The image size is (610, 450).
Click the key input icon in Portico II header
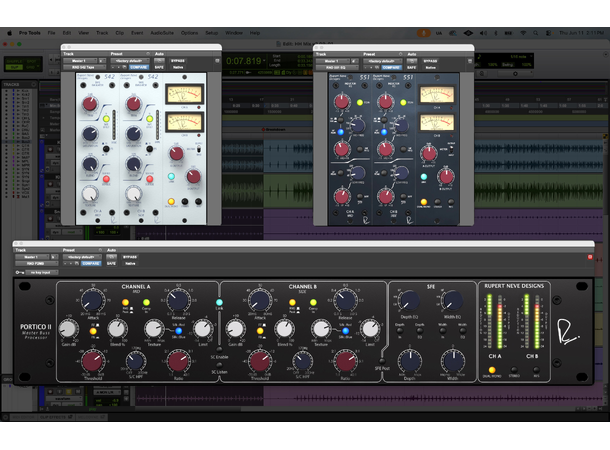tap(19, 272)
